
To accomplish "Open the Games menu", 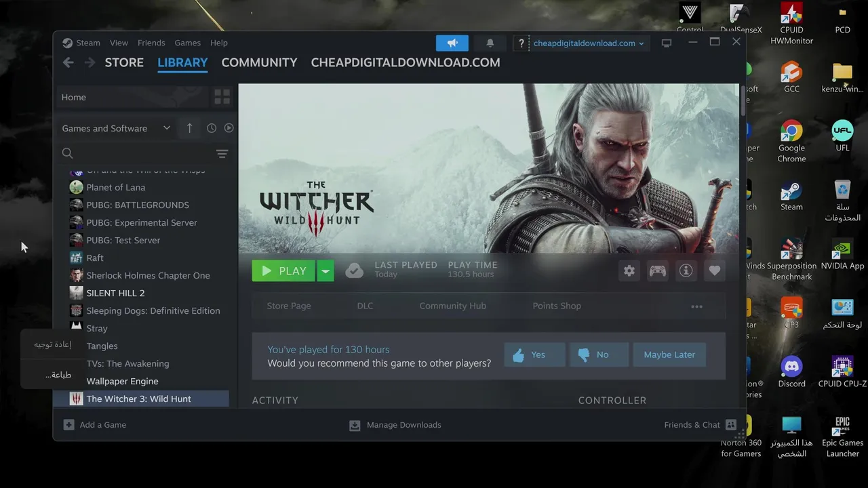I will click(x=187, y=43).
